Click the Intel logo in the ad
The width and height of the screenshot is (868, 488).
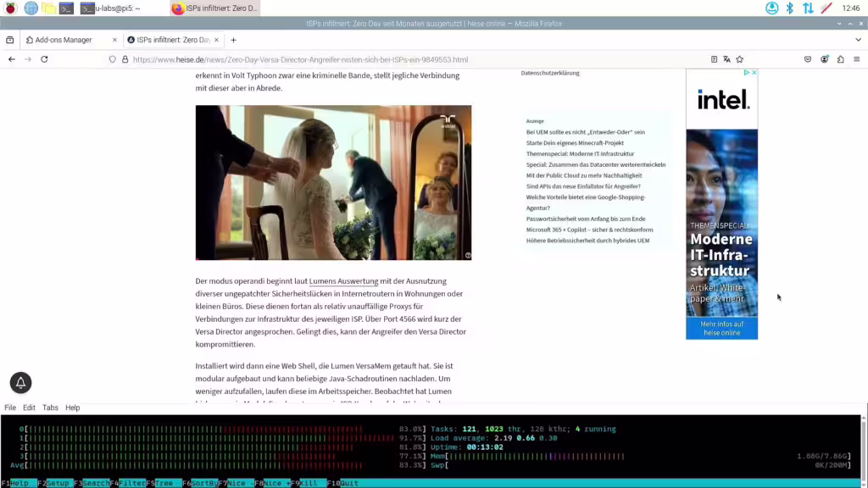tap(723, 100)
